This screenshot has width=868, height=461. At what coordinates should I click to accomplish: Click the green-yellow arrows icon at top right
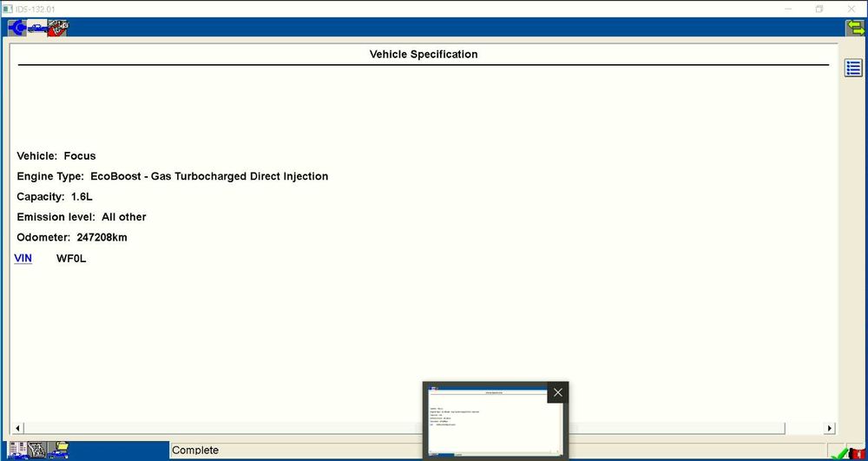[x=855, y=28]
